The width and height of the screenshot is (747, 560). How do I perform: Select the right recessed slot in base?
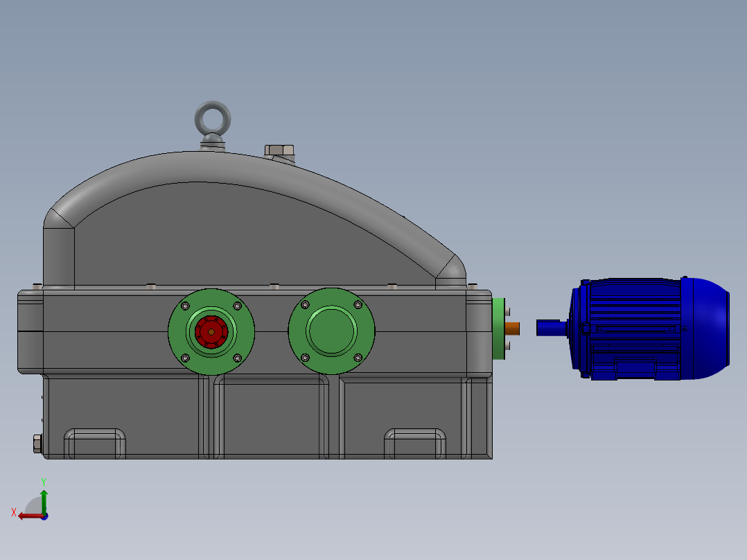[x=415, y=444]
